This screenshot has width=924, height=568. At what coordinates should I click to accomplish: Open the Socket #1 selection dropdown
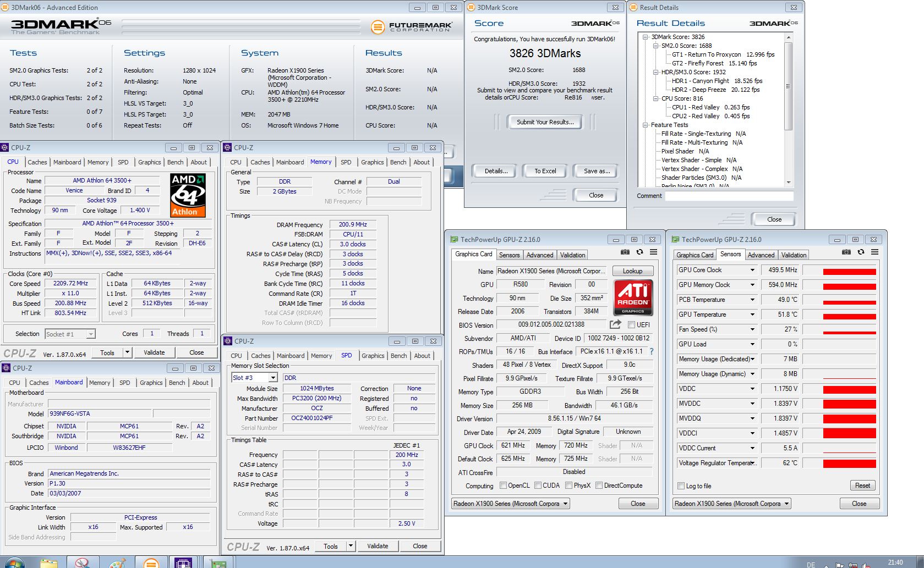(x=91, y=334)
